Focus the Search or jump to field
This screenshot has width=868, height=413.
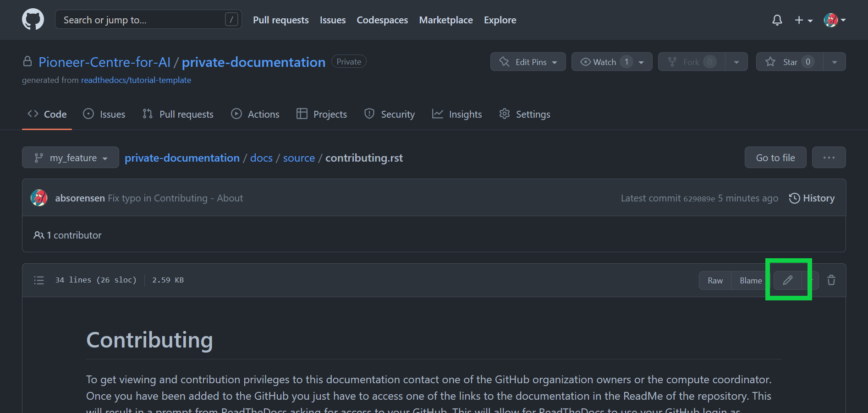(x=148, y=20)
